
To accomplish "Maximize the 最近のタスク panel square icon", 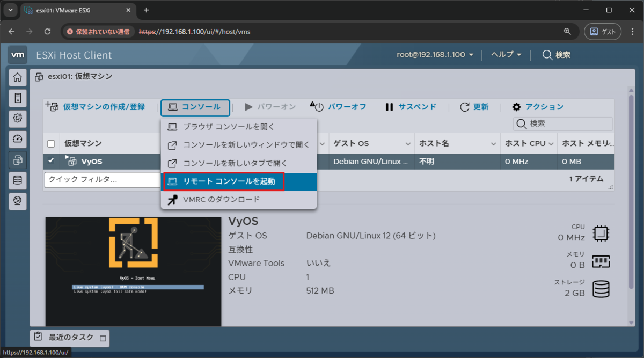I will (x=103, y=338).
